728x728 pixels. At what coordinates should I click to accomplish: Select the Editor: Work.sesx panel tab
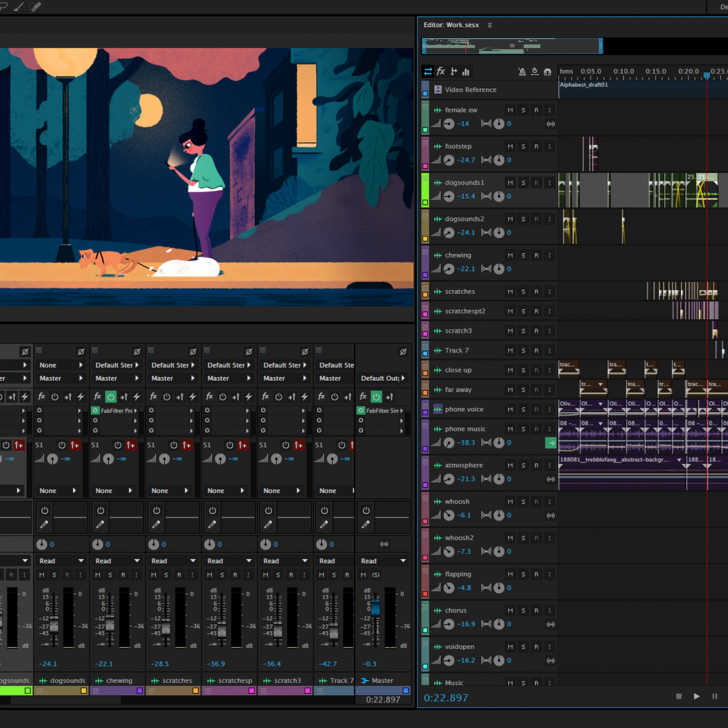451,25
